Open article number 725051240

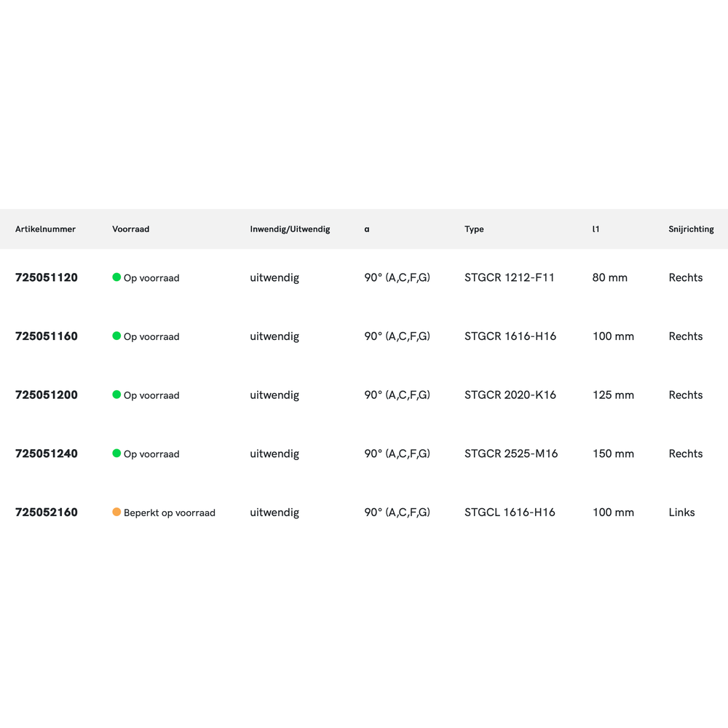[47, 454]
